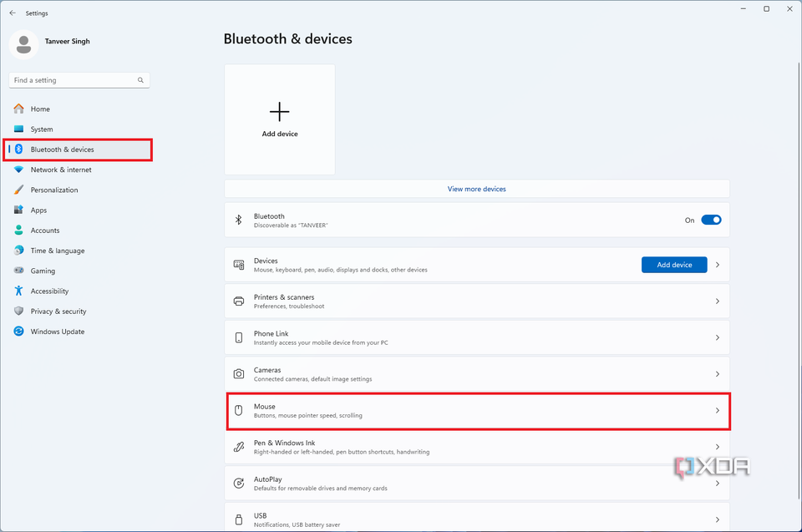Click the Network & internet wifi icon

[19, 170]
